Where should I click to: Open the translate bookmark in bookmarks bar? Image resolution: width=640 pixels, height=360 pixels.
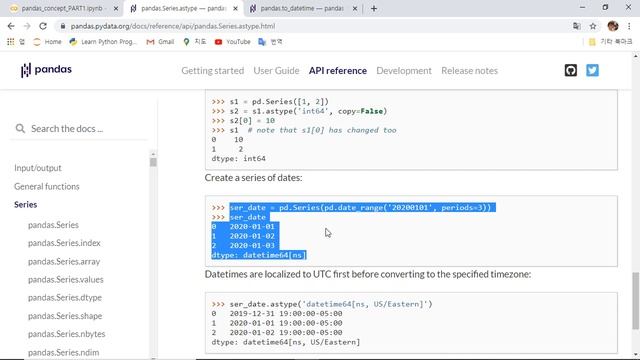click(270, 42)
